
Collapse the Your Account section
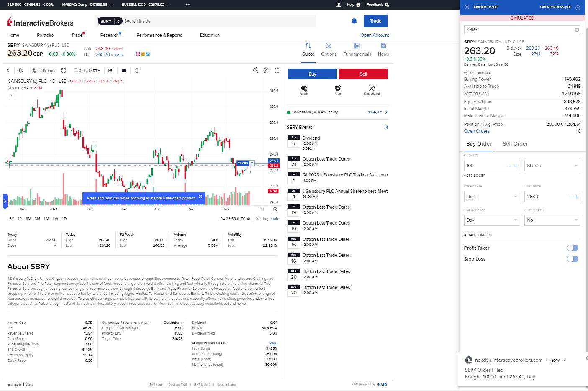(466, 73)
